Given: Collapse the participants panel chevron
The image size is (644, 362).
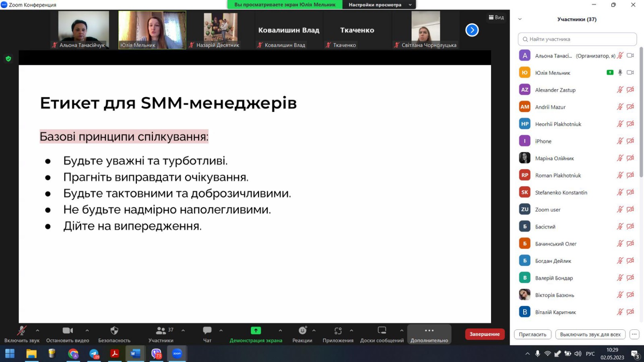Looking at the screenshot, I should 520,19.
